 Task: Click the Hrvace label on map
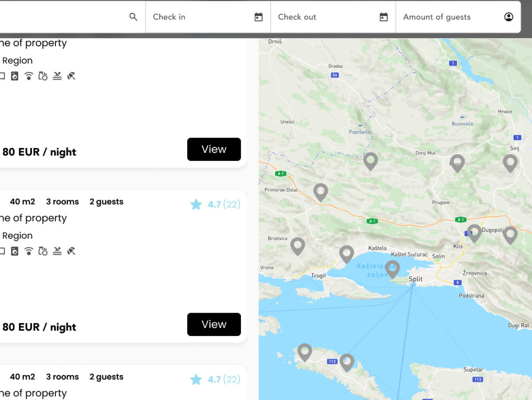tap(505, 111)
